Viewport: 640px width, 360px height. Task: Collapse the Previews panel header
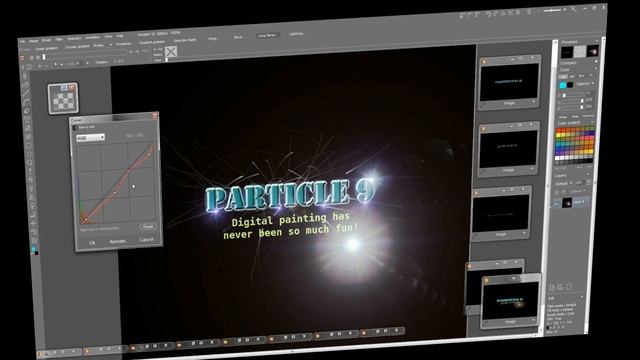pyautogui.click(x=579, y=42)
